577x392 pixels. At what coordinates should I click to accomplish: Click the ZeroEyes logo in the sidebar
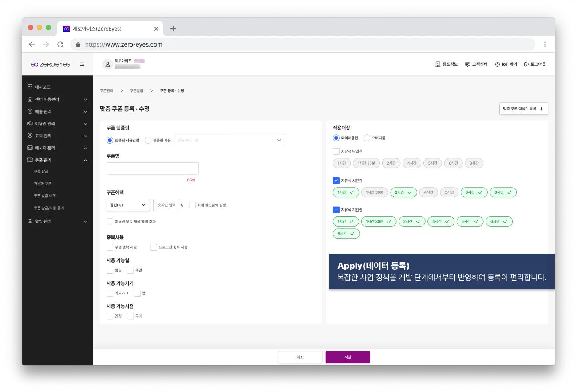click(x=51, y=64)
